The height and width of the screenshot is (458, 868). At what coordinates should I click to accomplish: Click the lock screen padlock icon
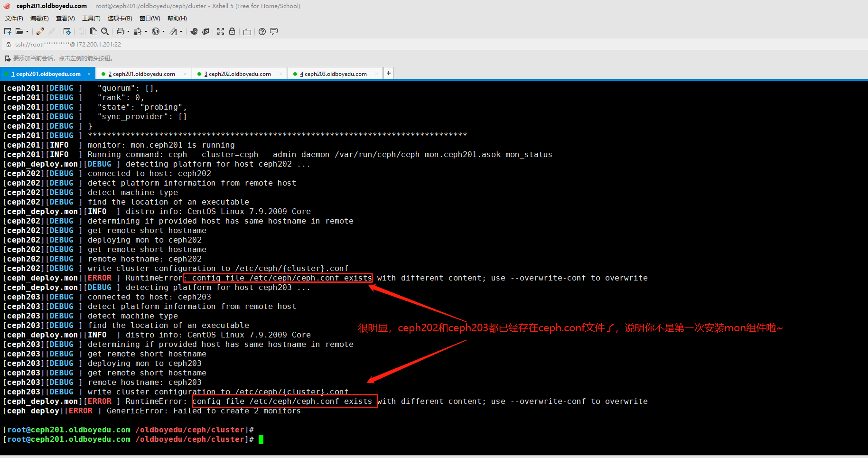tap(232, 31)
